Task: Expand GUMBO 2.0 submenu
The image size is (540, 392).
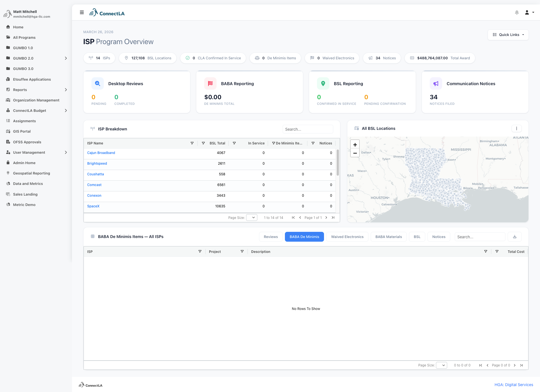Action: 66,58
